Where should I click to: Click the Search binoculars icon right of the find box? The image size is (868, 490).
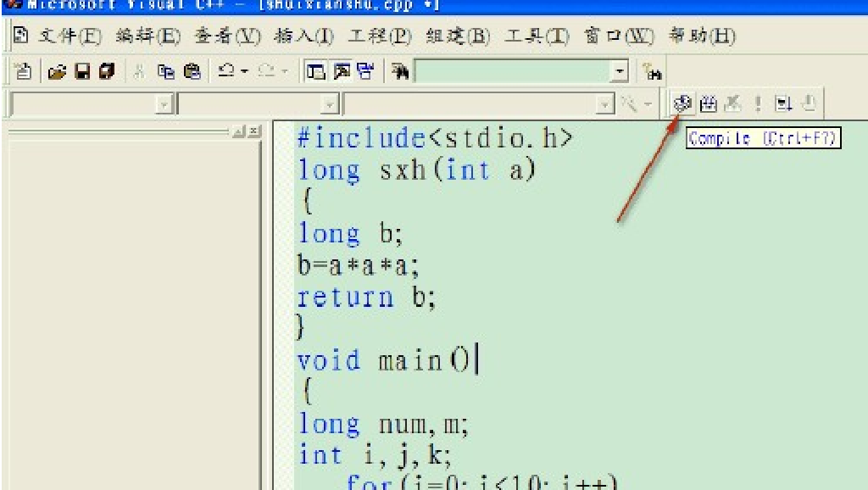(x=652, y=72)
